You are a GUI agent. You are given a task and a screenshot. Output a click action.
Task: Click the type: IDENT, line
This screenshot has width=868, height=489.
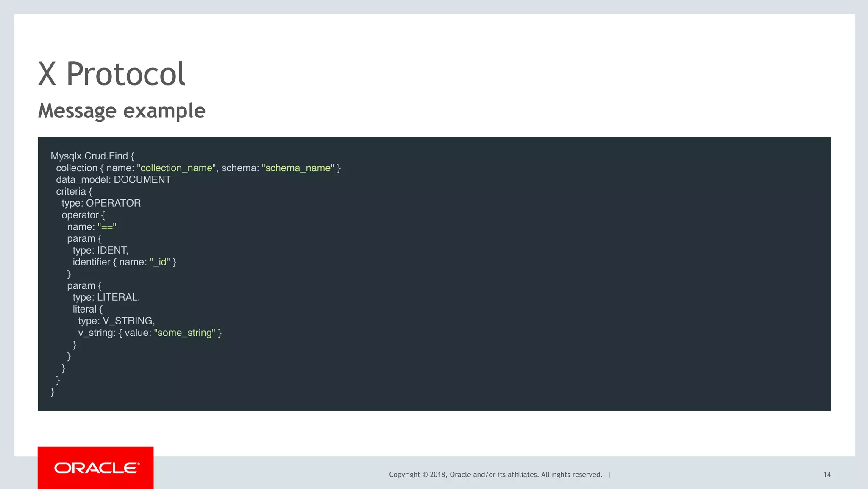(x=100, y=250)
